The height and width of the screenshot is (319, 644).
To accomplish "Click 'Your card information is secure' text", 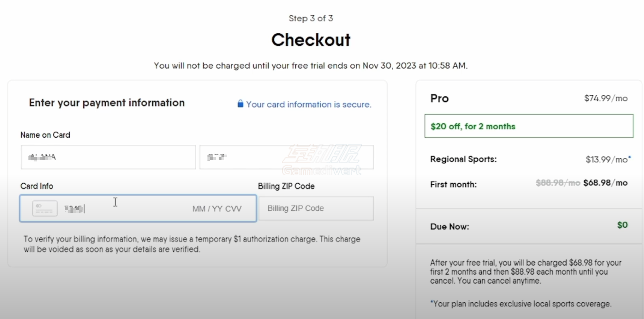I will [x=309, y=104].
